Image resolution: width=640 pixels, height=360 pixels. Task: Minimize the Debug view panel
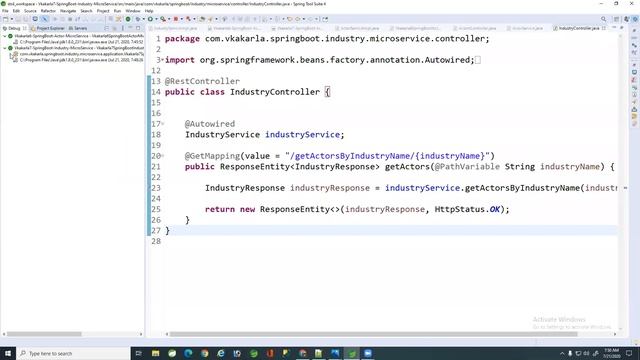(131, 28)
